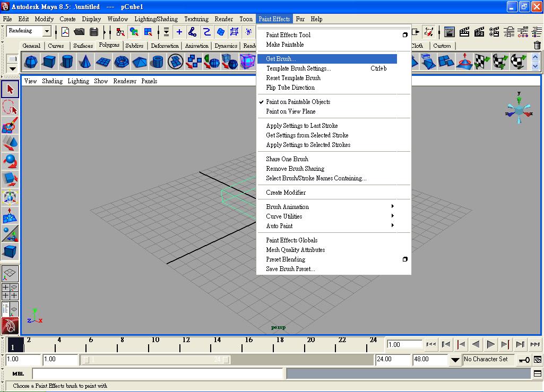544x392 pixels.
Task: Pick the Move tool in toolbox
Action: click(10, 143)
